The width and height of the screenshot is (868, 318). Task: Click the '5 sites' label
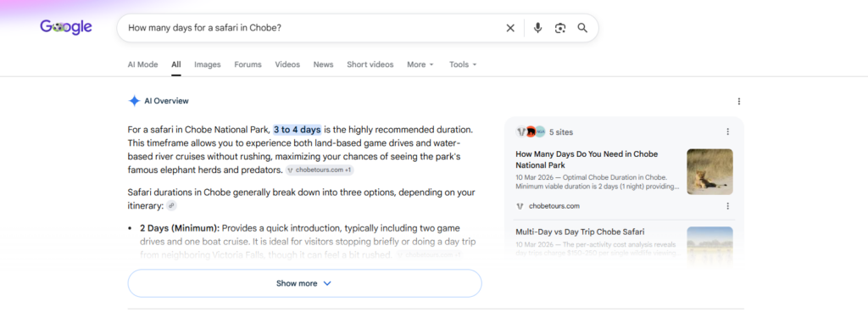pos(561,131)
